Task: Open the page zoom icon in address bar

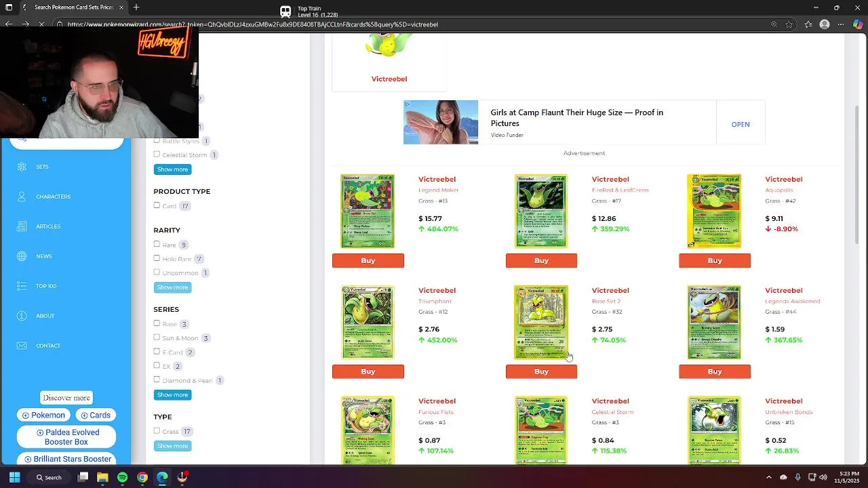Action: pos(774,24)
